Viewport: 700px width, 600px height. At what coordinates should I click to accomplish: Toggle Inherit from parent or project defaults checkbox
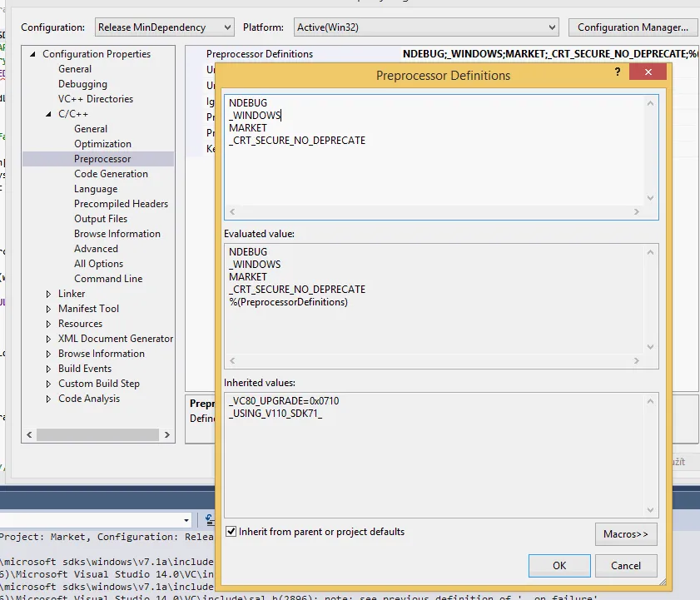pos(231,531)
